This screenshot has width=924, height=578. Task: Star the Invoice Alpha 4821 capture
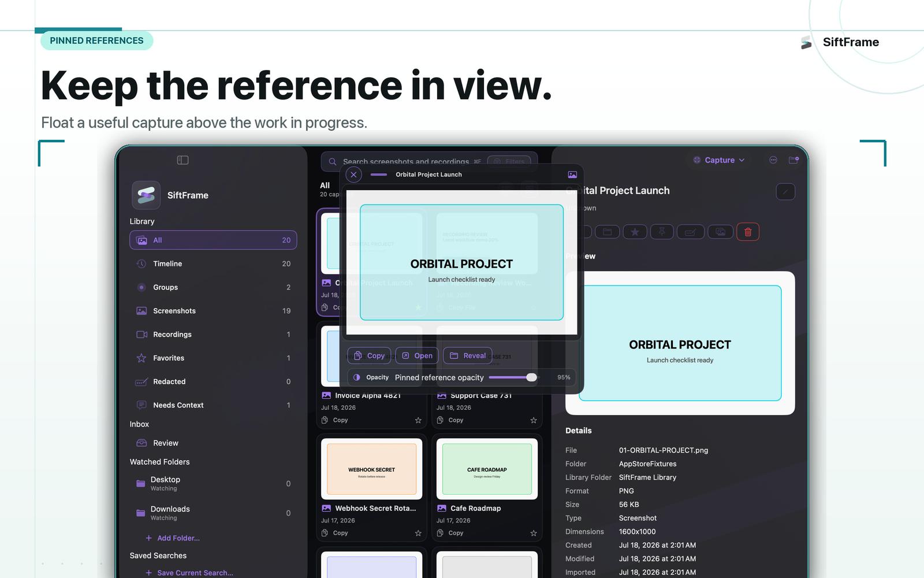(x=418, y=420)
